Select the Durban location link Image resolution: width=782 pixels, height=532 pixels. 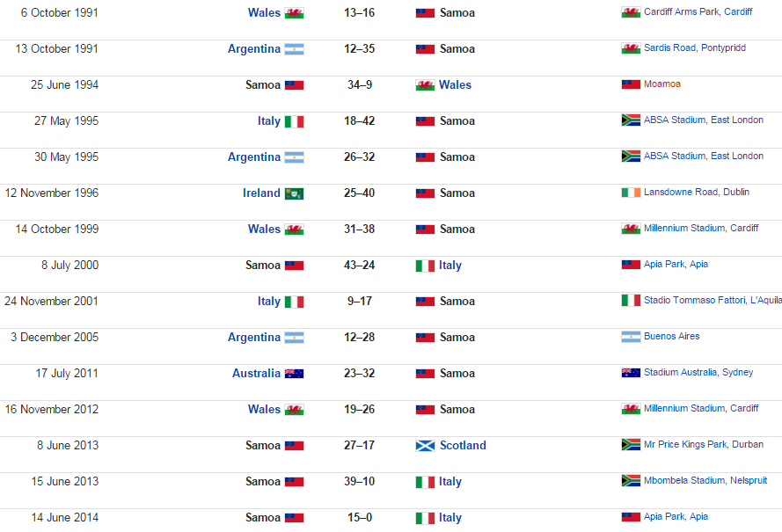(x=747, y=445)
